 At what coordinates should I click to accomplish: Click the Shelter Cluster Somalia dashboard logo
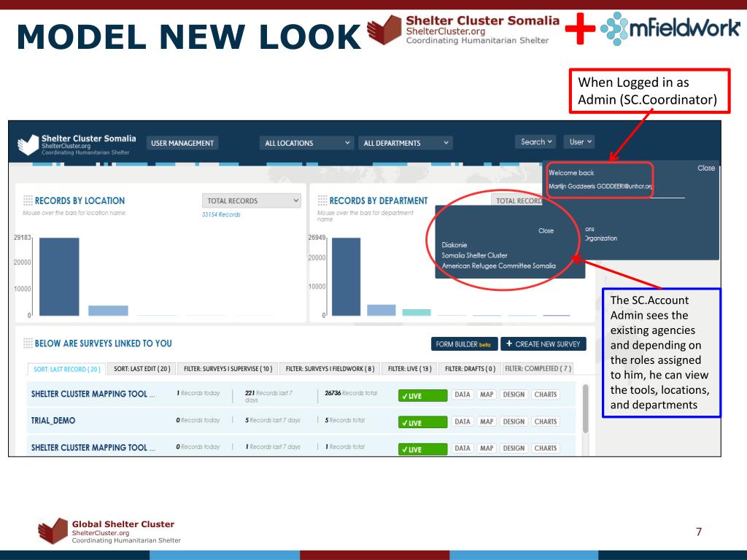[77, 144]
